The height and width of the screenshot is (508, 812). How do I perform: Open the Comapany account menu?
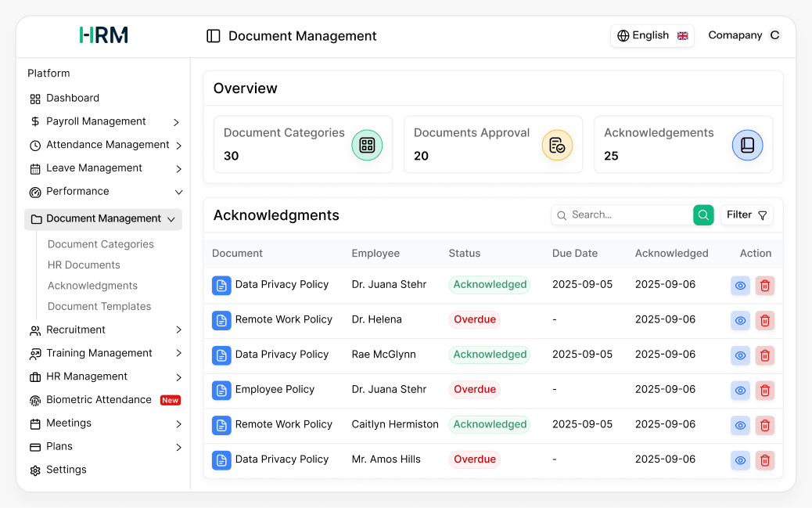coord(741,35)
